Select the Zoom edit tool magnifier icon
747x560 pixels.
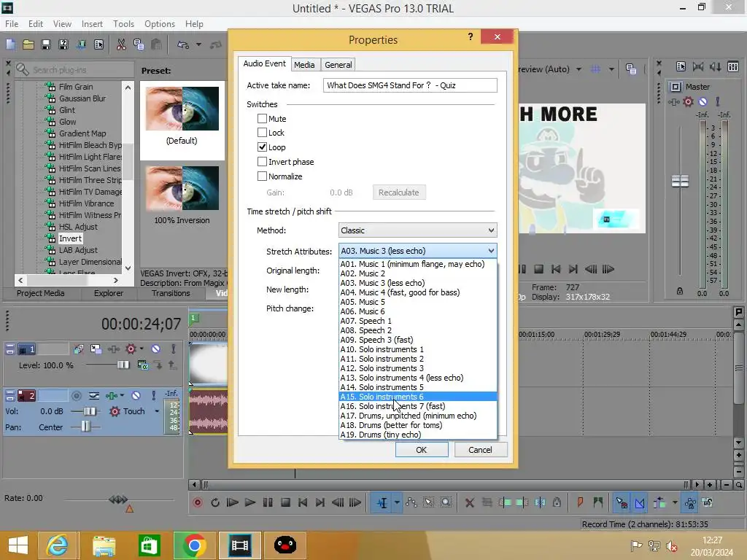tap(446, 502)
